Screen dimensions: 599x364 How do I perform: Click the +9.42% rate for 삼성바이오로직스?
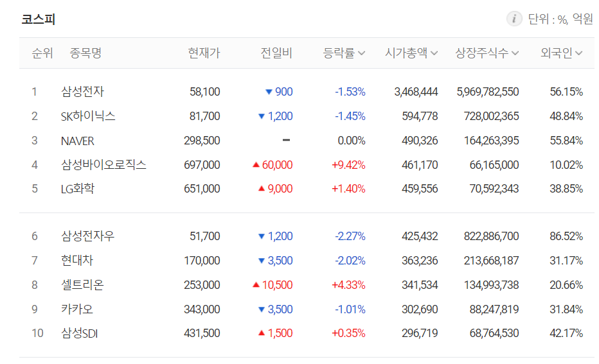point(348,165)
